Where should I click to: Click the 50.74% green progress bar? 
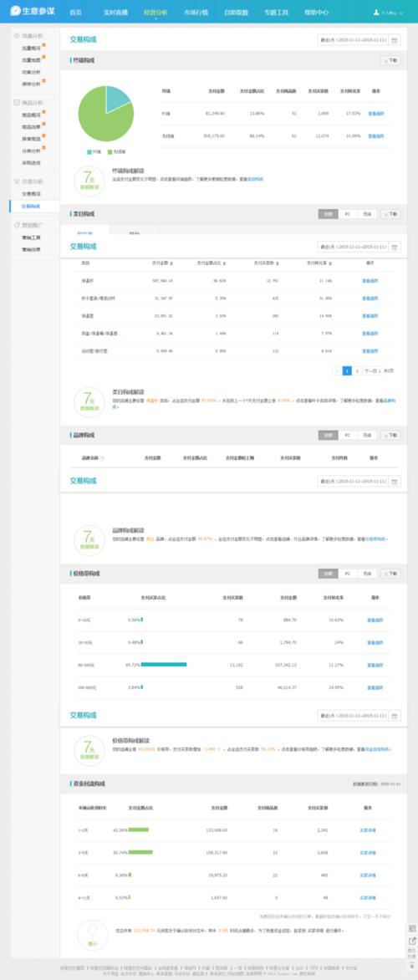coord(140,852)
